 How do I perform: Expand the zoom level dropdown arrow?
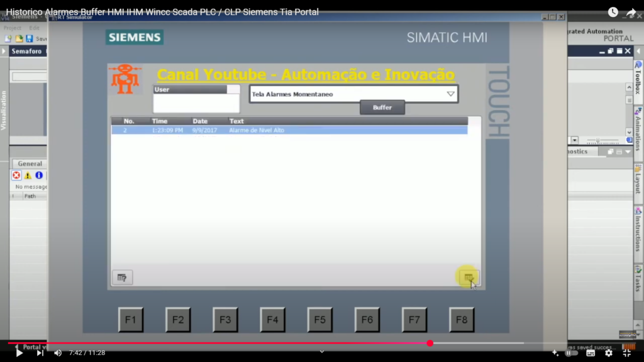pos(575,140)
